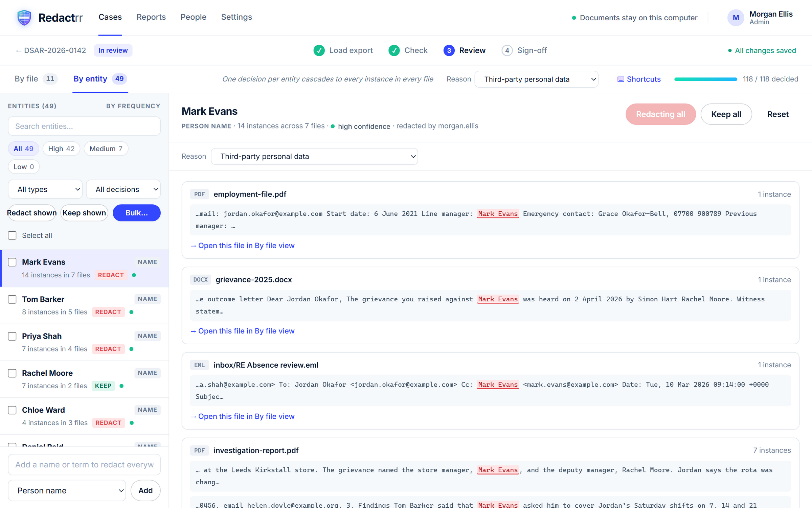The width and height of the screenshot is (812, 508).
Task: Check the Rachel Moore entity checkbox
Action: pos(12,373)
